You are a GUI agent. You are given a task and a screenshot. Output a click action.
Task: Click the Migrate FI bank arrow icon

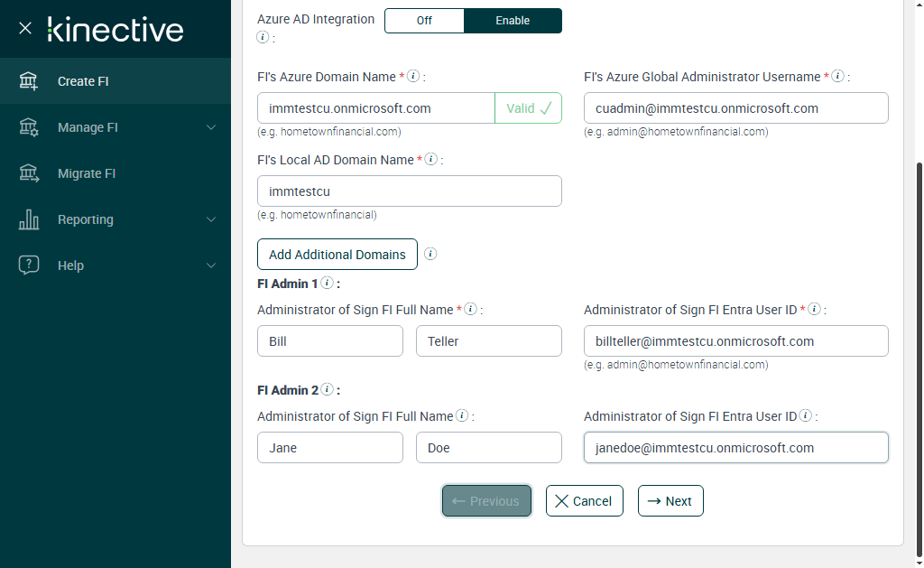pyautogui.click(x=28, y=172)
